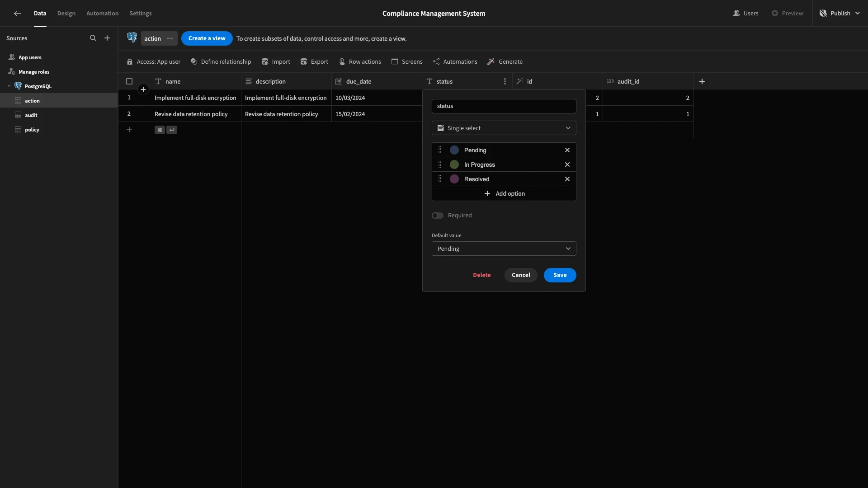
Task: Open table Automations
Action: 455,62
